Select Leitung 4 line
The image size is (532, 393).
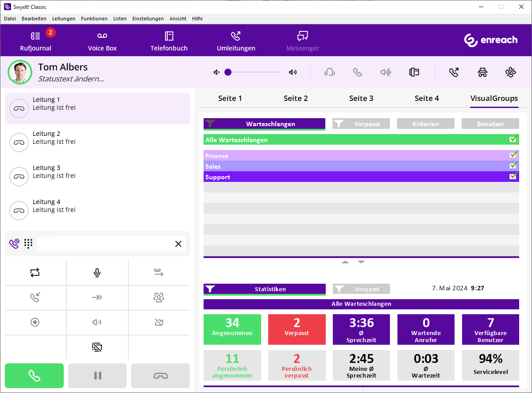(x=97, y=211)
